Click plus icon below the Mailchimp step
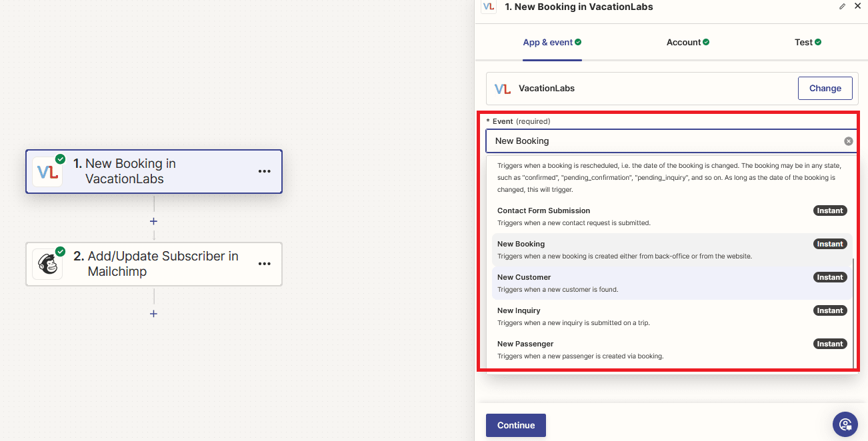Screen dimensions: 868x441 [153, 313]
